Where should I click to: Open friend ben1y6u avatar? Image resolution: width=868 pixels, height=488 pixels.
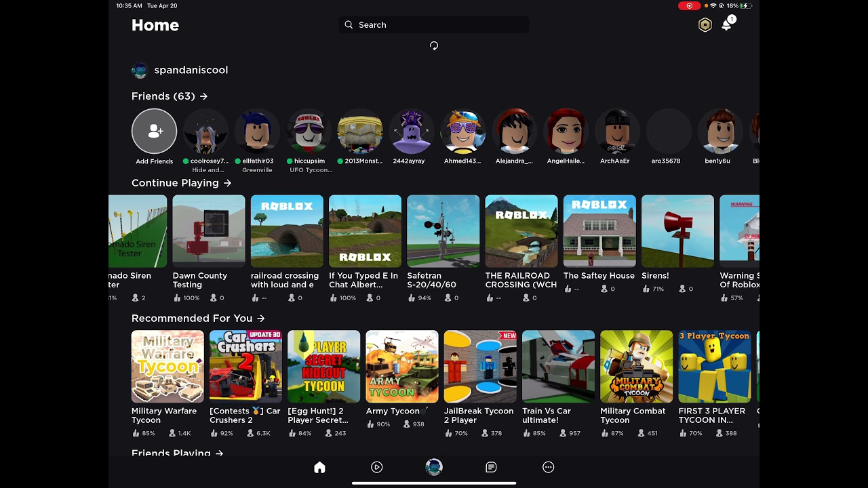click(719, 131)
